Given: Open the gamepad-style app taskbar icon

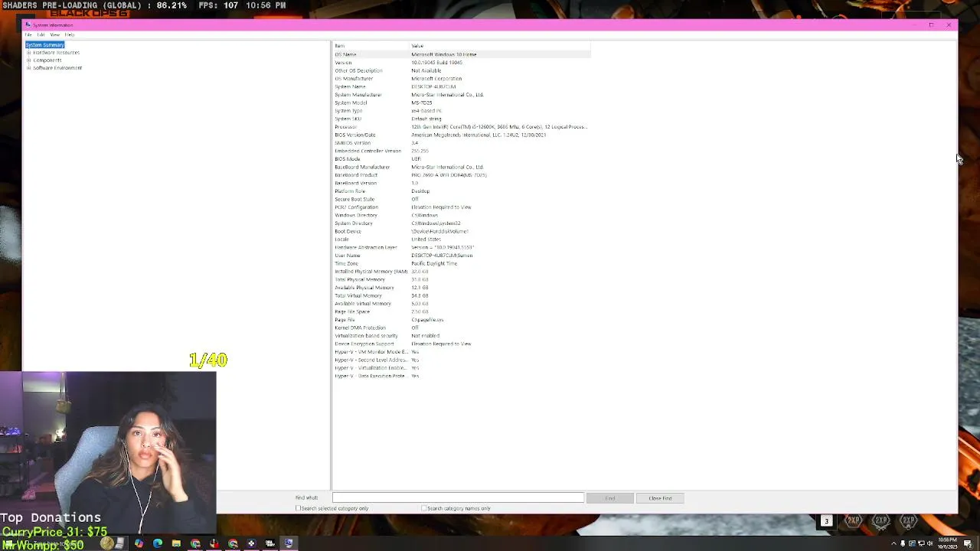Looking at the screenshot, I should tap(251, 543).
